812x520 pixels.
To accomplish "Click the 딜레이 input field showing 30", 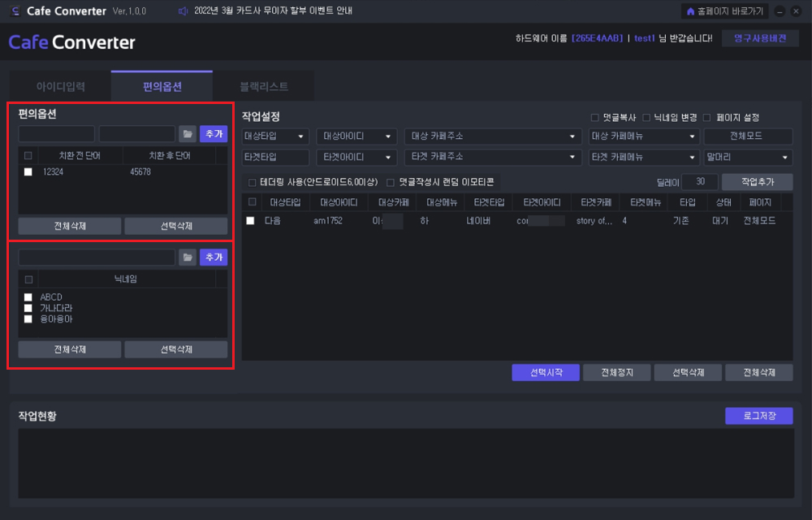I will click(700, 182).
